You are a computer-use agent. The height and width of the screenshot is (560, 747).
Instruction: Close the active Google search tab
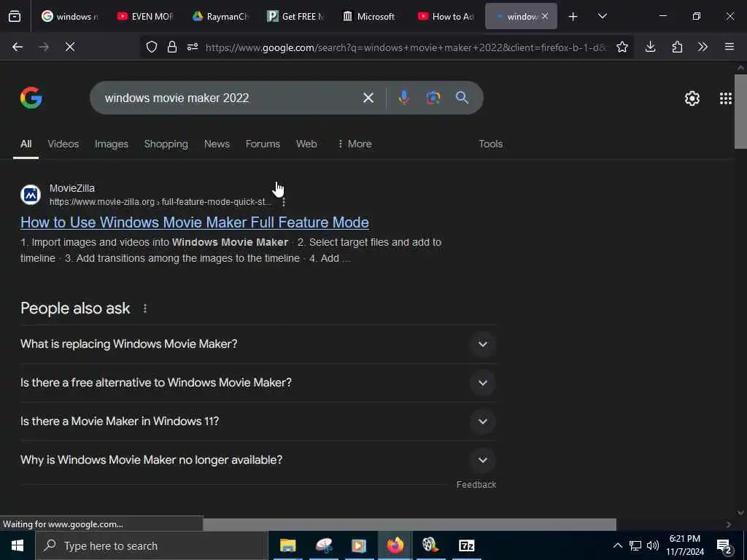click(545, 16)
